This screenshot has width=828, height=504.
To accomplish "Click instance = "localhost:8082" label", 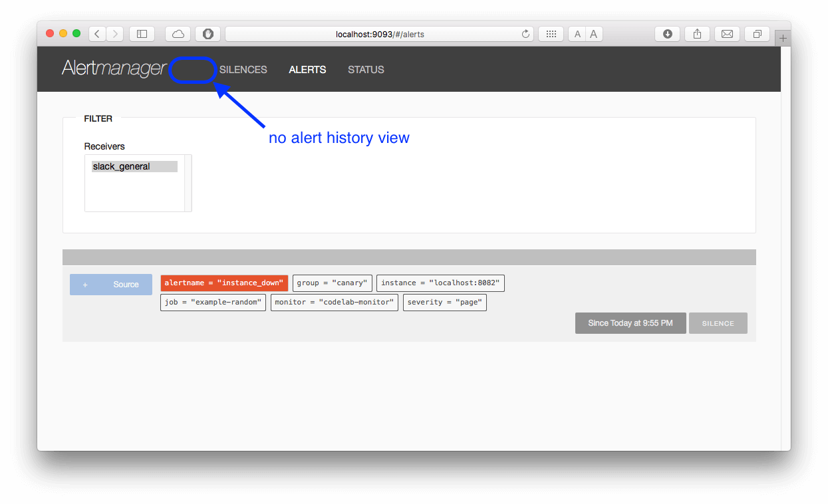I will pyautogui.click(x=440, y=283).
